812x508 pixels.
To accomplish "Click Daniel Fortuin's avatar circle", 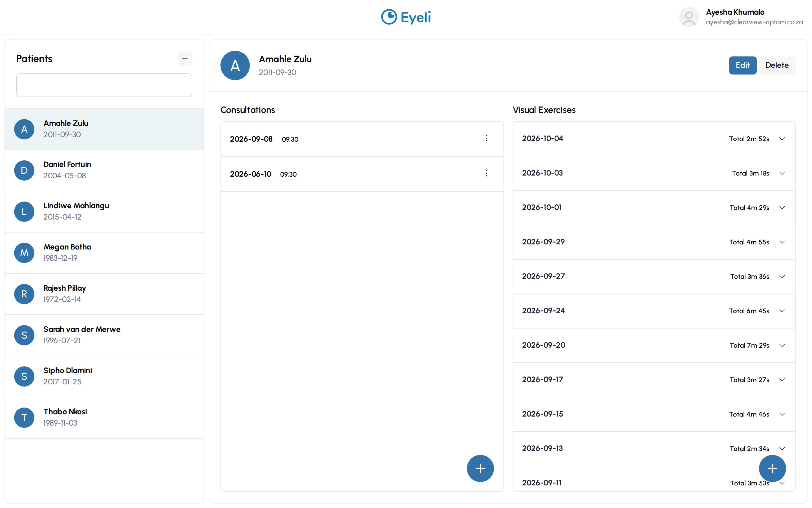I will click(x=24, y=170).
